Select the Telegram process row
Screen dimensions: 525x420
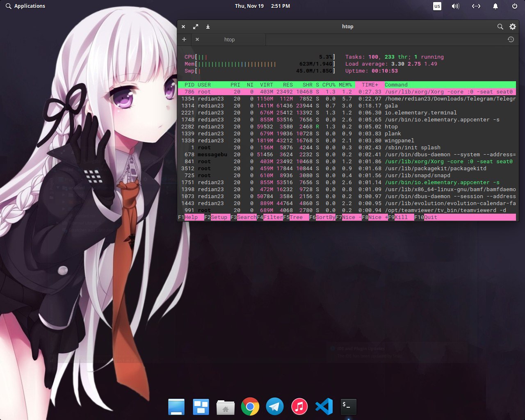click(347, 99)
